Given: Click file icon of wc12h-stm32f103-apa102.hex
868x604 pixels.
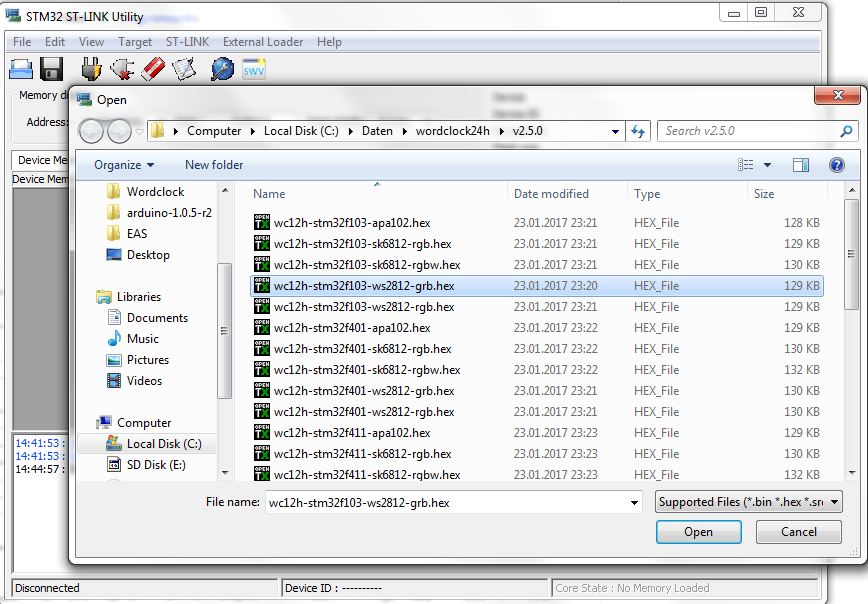Looking at the screenshot, I should [262, 222].
